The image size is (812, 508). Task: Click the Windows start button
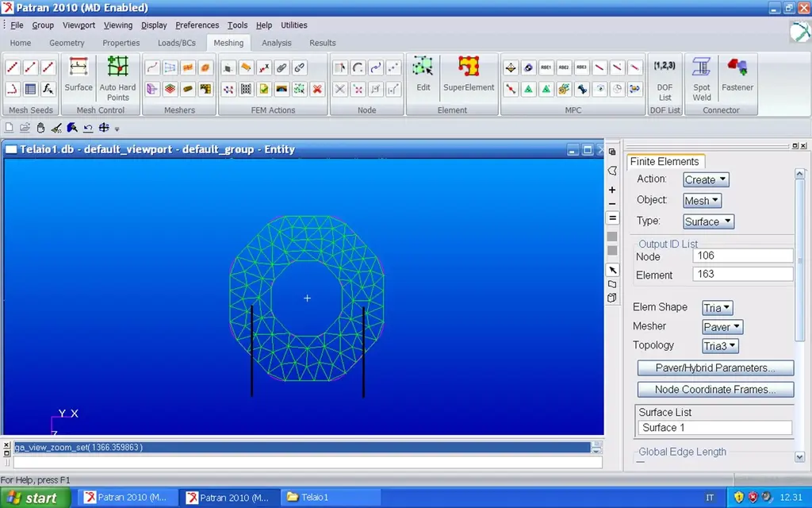35,498
